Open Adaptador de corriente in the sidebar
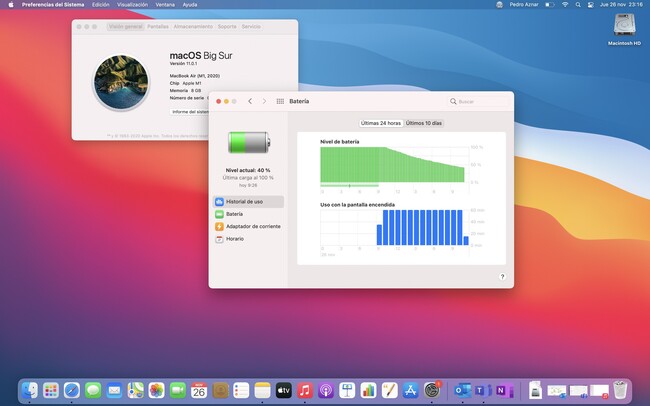Image resolution: width=650 pixels, height=406 pixels. [x=248, y=226]
